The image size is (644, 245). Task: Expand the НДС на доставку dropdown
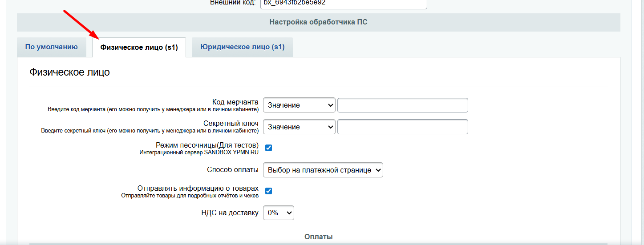(279, 213)
